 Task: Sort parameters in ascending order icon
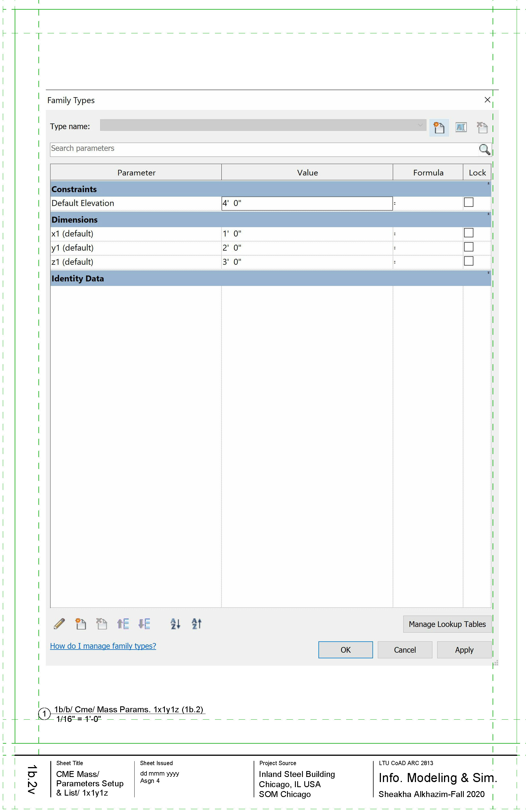175,624
